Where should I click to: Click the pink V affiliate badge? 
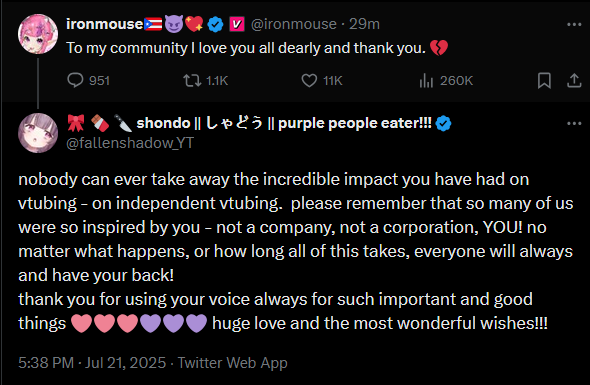pos(237,24)
